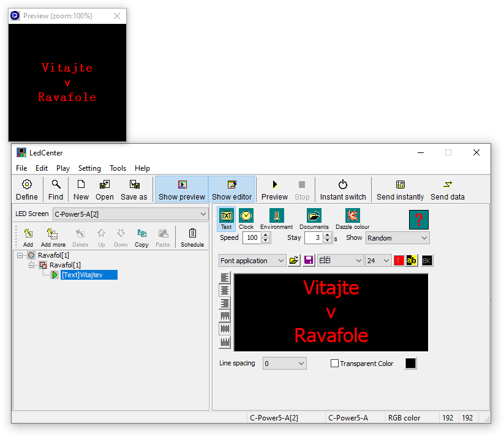Toggle the Show editor button
The width and height of the screenshot is (504, 437).
coord(231,190)
